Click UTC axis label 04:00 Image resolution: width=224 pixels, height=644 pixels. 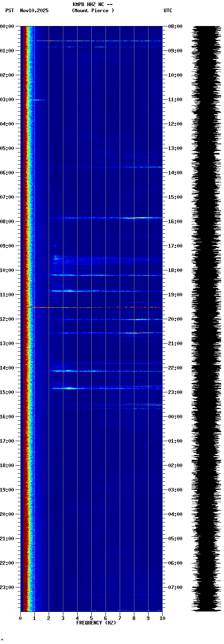(175, 514)
